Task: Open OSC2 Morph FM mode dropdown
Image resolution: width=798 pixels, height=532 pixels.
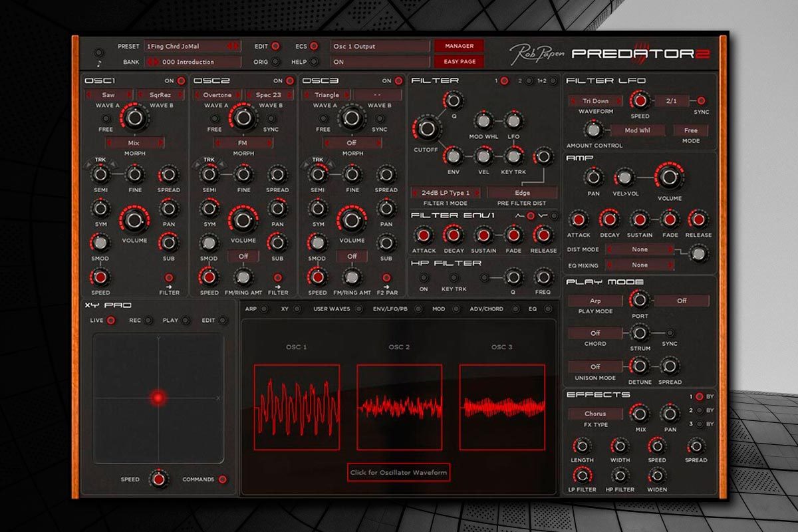Action: (243, 143)
